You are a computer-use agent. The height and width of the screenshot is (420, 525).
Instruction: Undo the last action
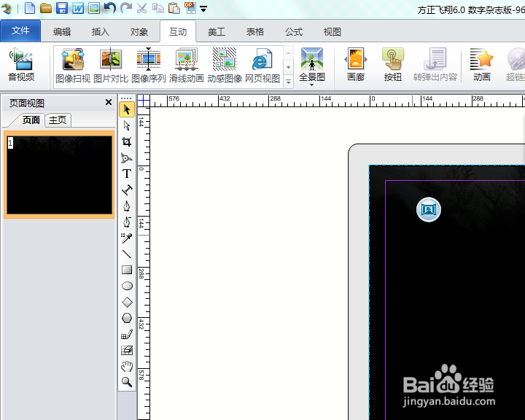pyautogui.click(x=110, y=8)
